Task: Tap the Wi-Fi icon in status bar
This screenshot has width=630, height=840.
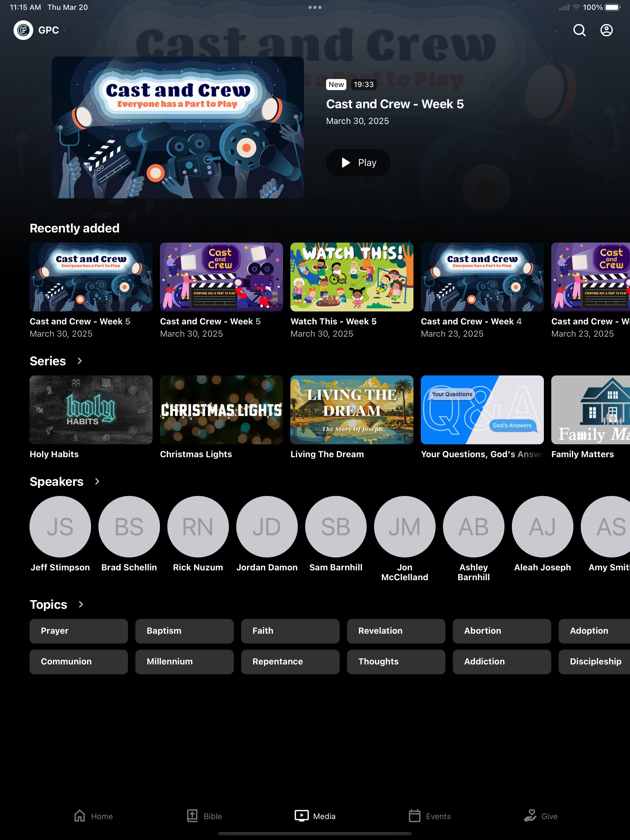Action: point(576,7)
